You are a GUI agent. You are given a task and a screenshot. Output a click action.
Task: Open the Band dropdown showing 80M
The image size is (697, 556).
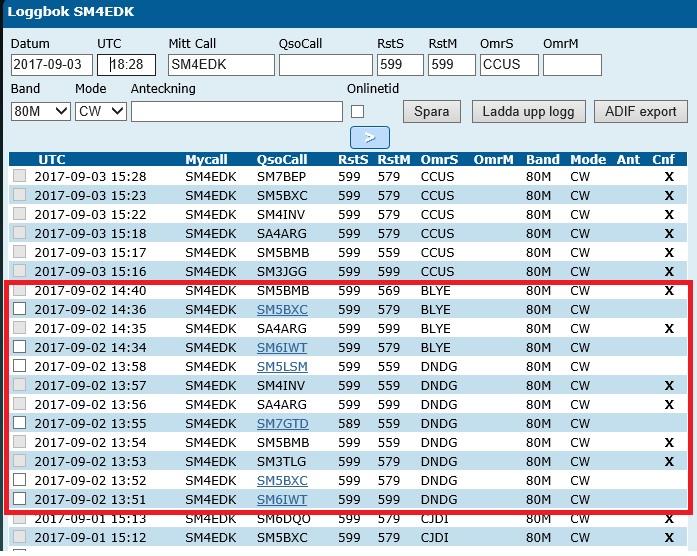point(39,111)
